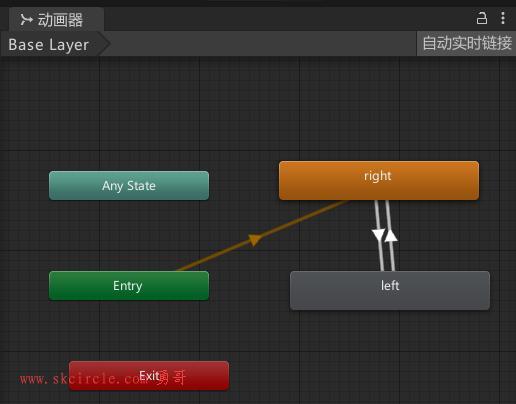Select the green Entry node
This screenshot has height=404, width=516.
click(x=129, y=286)
